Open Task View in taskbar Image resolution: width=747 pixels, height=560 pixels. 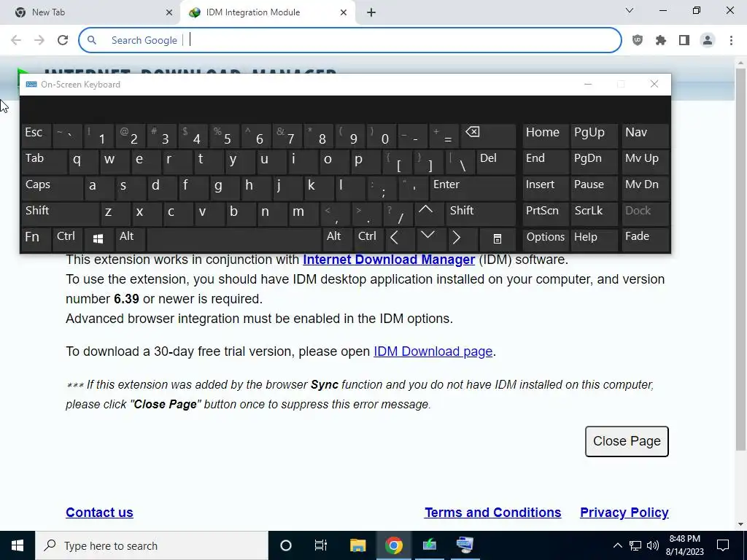click(321, 545)
